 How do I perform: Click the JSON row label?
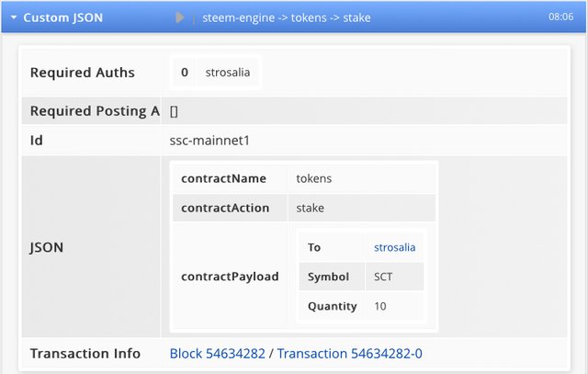click(47, 247)
